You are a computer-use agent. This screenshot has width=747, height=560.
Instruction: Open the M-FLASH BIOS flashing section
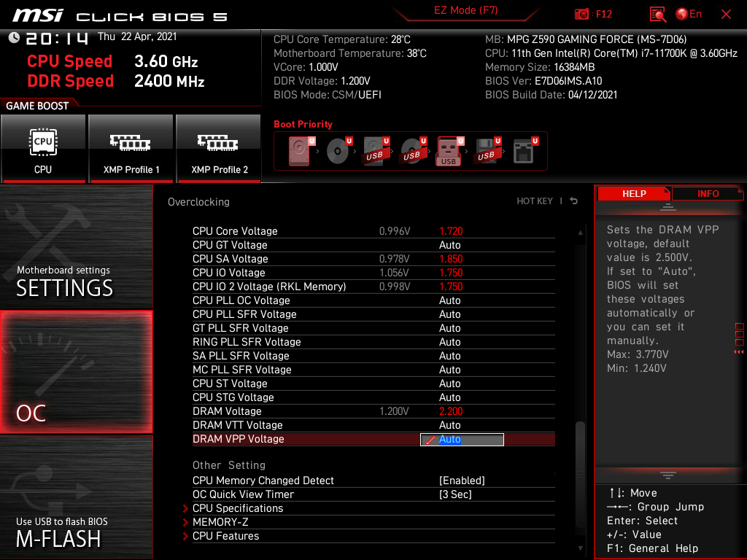point(76,497)
